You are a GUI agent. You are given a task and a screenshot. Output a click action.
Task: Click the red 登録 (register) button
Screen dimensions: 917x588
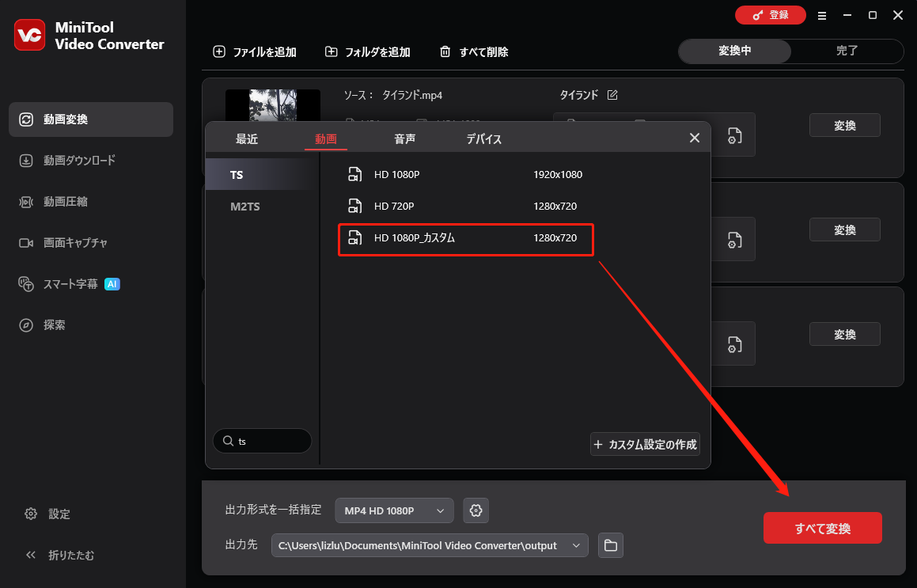(770, 14)
